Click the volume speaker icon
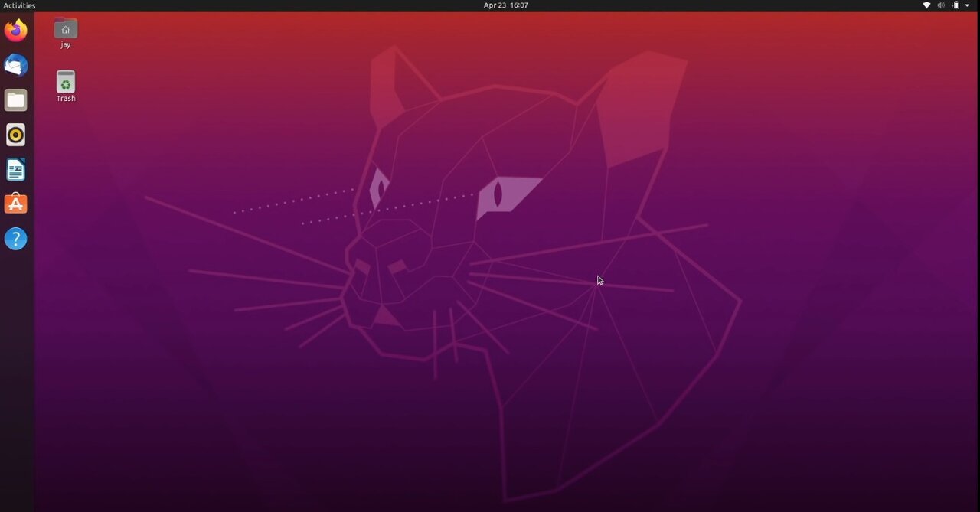 941,5
